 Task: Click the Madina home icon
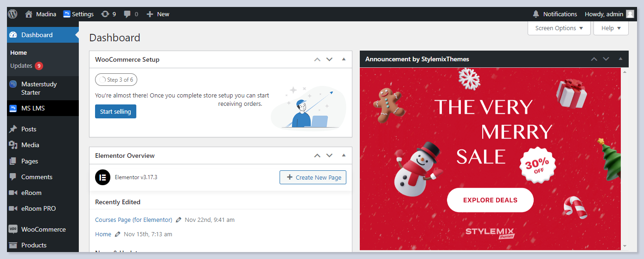29,14
